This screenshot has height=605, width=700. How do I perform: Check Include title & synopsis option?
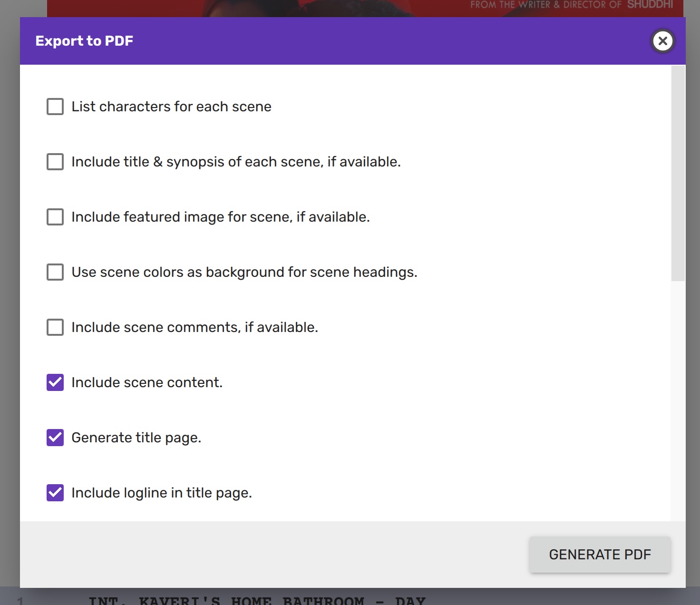pyautogui.click(x=55, y=162)
